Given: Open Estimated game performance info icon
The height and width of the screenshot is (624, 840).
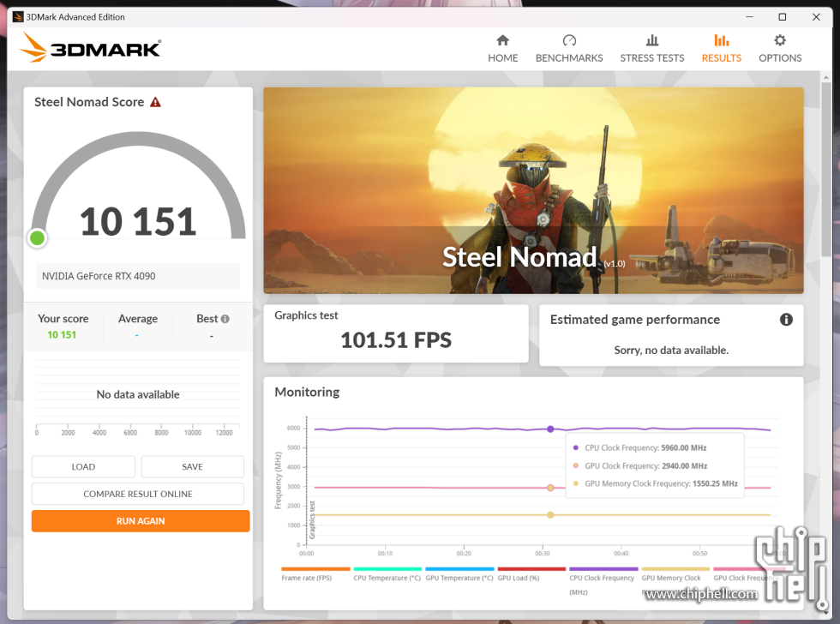Looking at the screenshot, I should pos(786,320).
